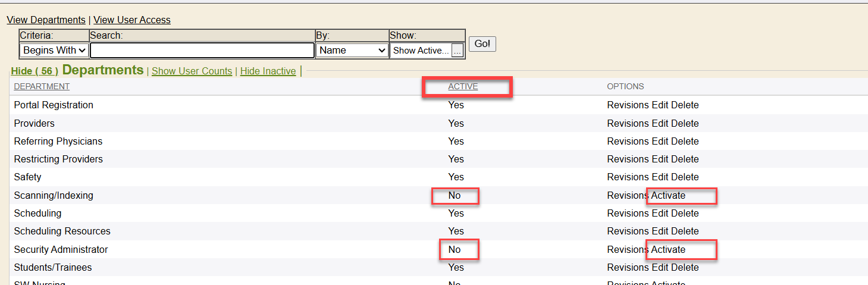868x285 pixels.
Task: Open the View Departments link
Action: pyautogui.click(x=46, y=20)
